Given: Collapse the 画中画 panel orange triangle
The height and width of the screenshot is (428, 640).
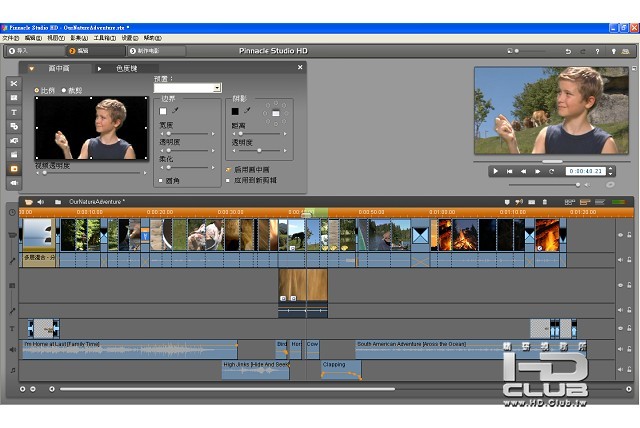Looking at the screenshot, I should [x=31, y=69].
